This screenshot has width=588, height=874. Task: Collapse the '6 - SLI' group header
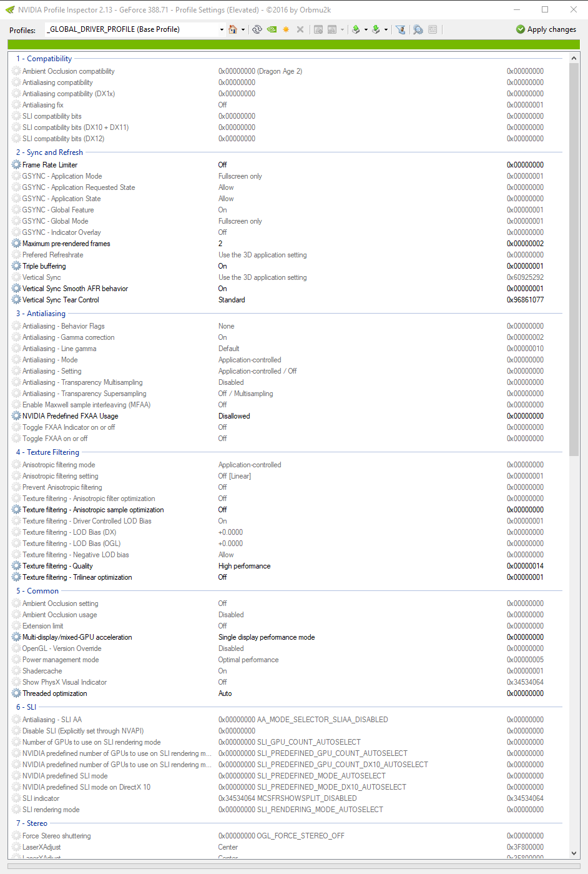point(26,707)
